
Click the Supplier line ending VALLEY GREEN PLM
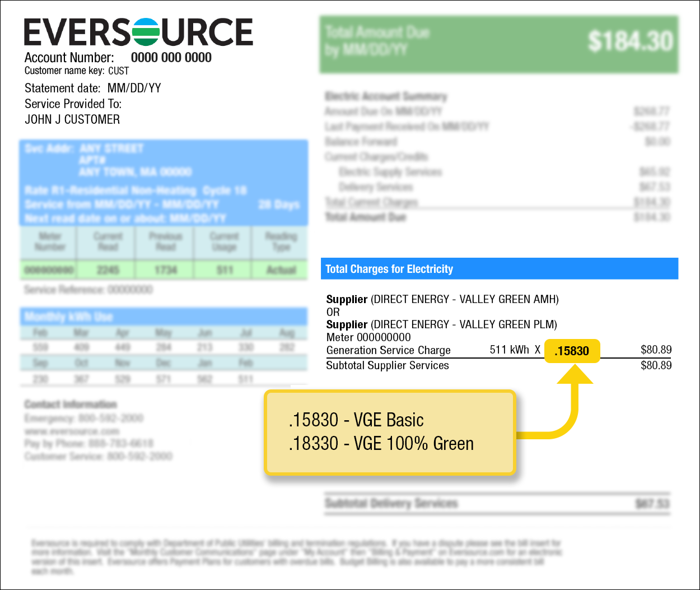(442, 325)
